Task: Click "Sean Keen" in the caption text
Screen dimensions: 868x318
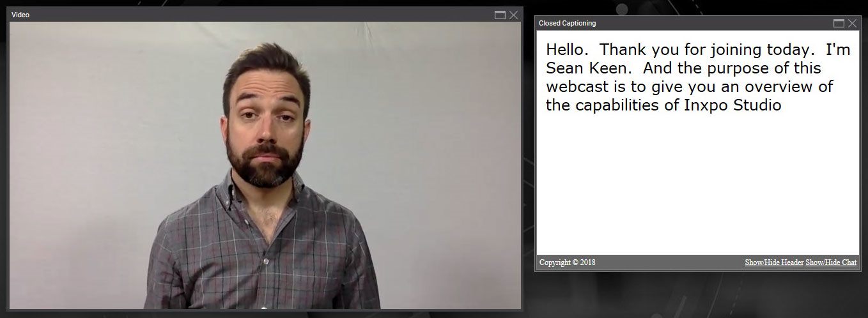Action: pyautogui.click(x=580, y=68)
